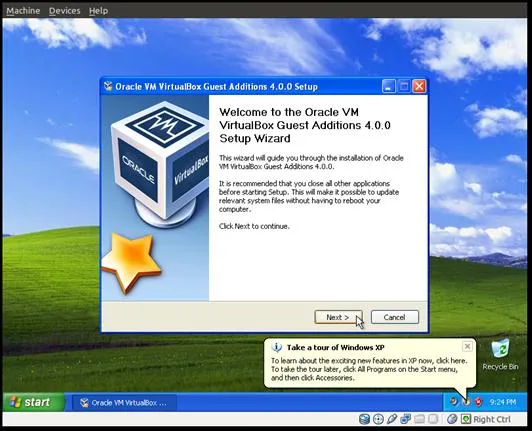This screenshot has width=532, height=431.
Task: Click the hard disk activity status icon
Action: [x=364, y=419]
